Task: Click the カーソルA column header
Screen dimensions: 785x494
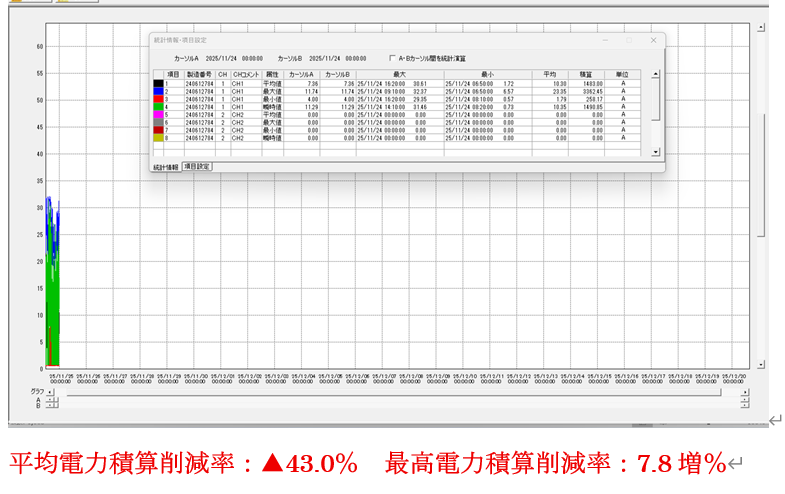Action: coord(300,74)
